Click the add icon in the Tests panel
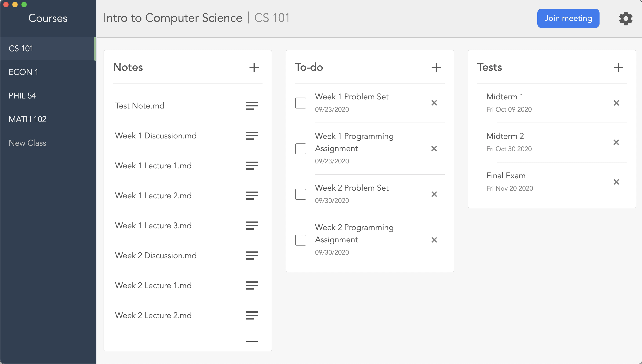642x364 pixels. coord(618,67)
